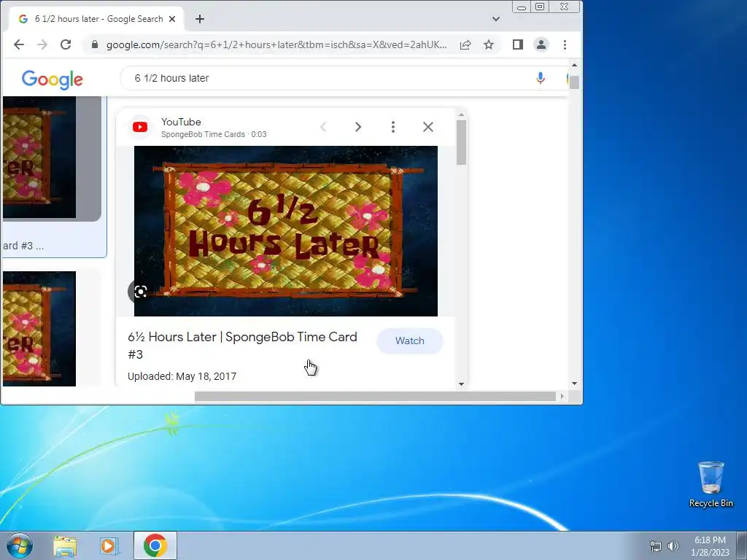747x560 pixels.
Task: Share this page via the share icon
Action: coord(465,44)
